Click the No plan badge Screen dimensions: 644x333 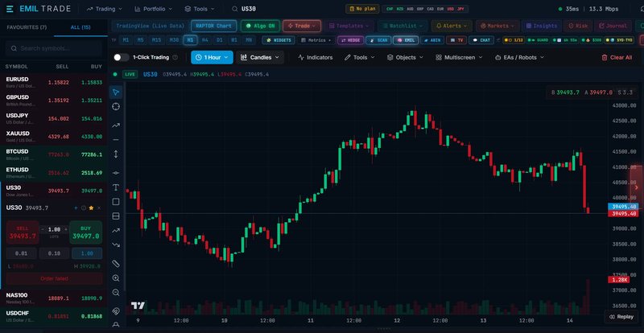point(362,9)
